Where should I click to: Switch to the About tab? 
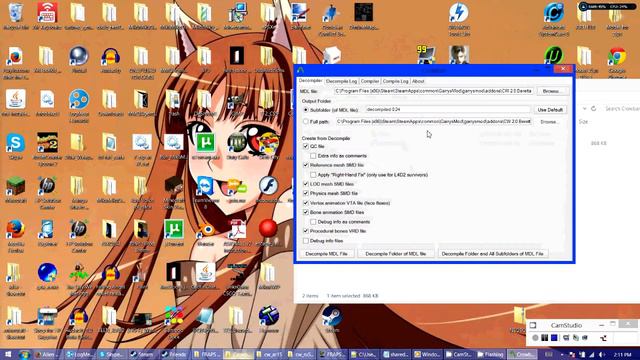pyautogui.click(x=418, y=81)
